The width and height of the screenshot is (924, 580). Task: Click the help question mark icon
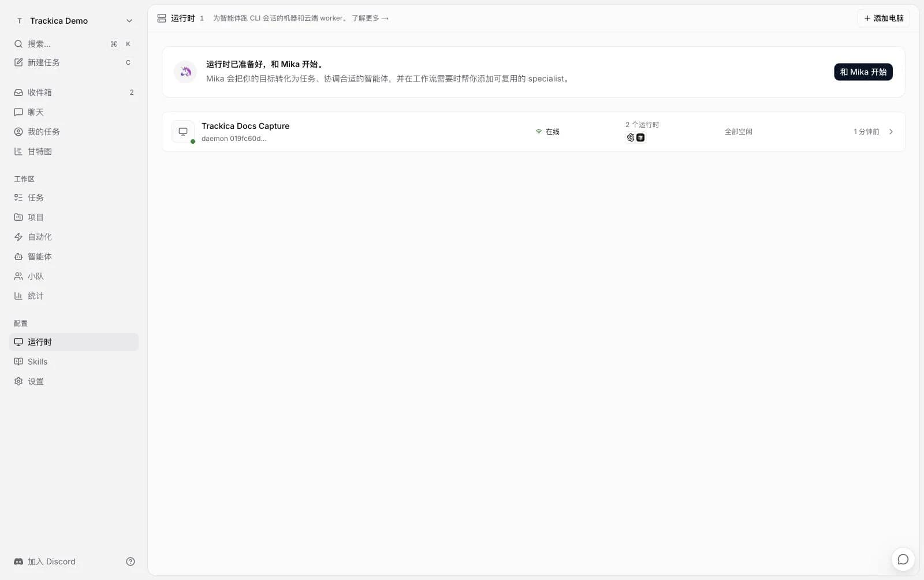click(x=131, y=562)
